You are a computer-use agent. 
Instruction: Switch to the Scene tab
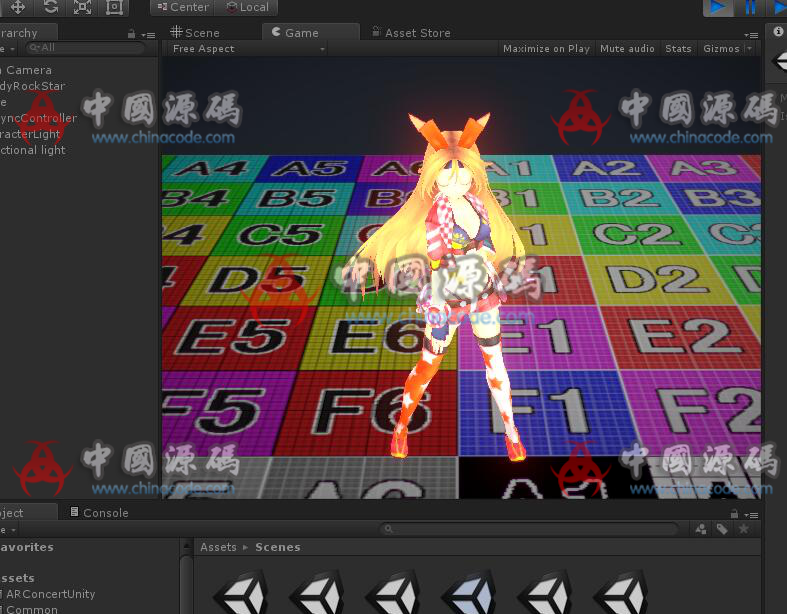point(195,33)
